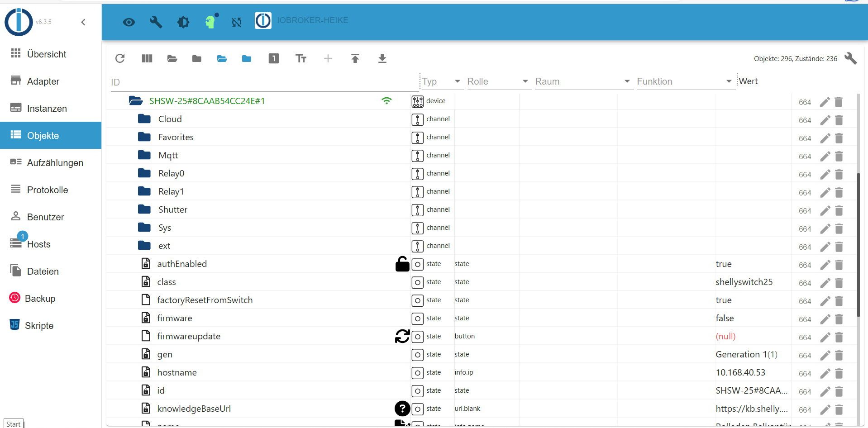
Task: Expand the Favorites channel folder
Action: [x=144, y=137]
